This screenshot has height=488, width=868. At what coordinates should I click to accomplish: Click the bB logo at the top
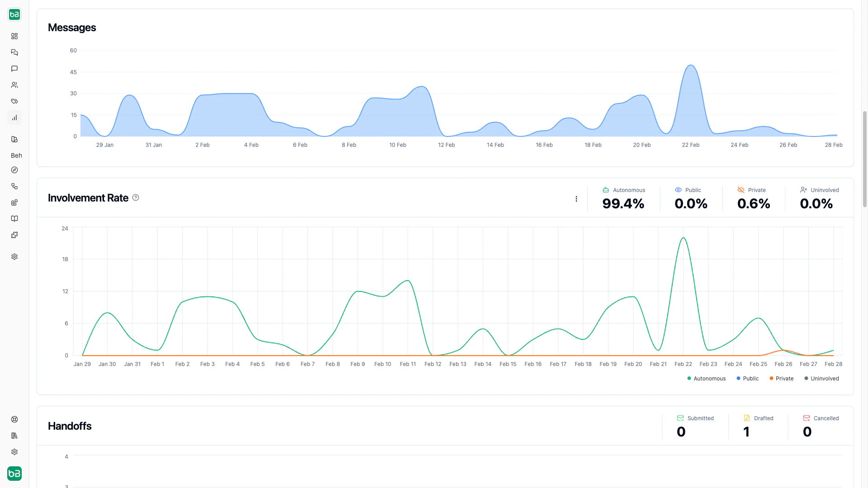pos(14,14)
